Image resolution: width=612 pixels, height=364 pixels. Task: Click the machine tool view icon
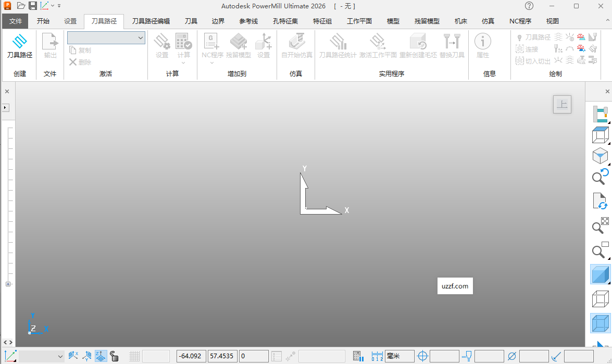[601, 114]
